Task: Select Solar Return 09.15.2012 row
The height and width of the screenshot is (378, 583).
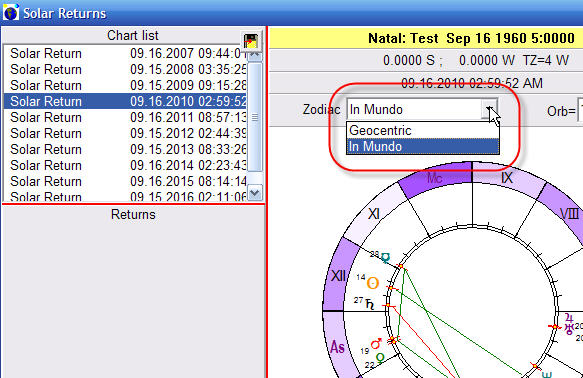Action: (x=125, y=133)
